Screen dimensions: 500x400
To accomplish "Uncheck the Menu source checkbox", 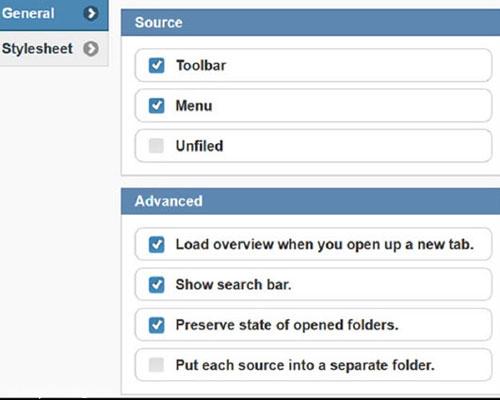I will coord(156,106).
